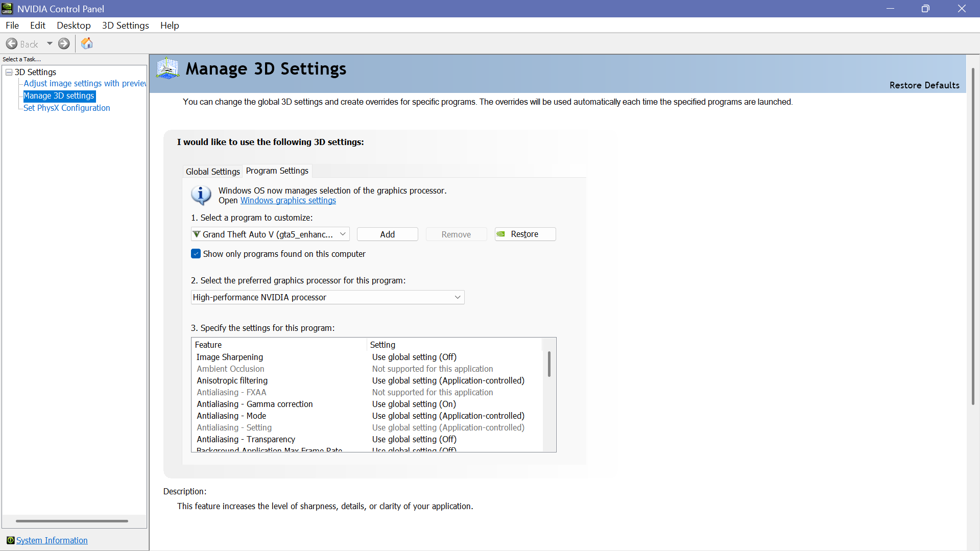980x551 pixels.
Task: Switch to the Global Settings tab
Action: [212, 172]
